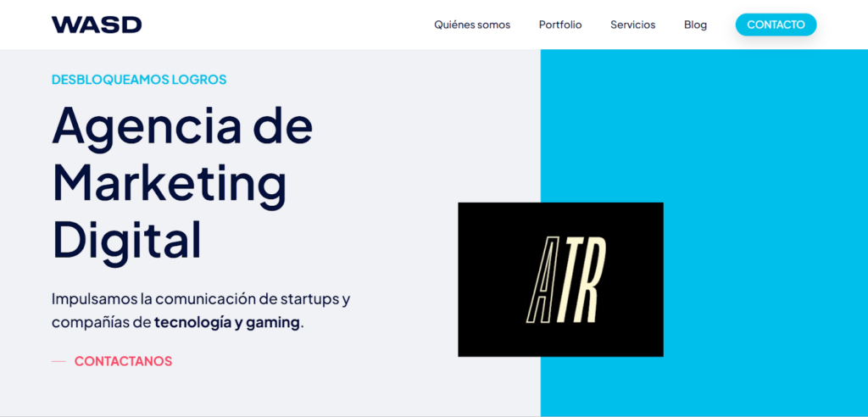The image size is (868, 417).
Task: Click the pink dash beside CONTACTANOS
Action: [58, 361]
